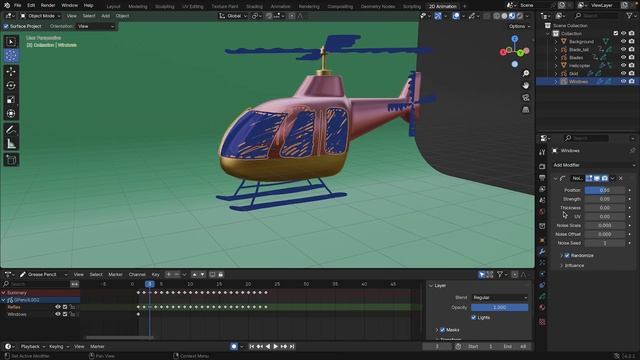Click the current frame marker in timeline
640x360 pixels.
click(x=150, y=284)
